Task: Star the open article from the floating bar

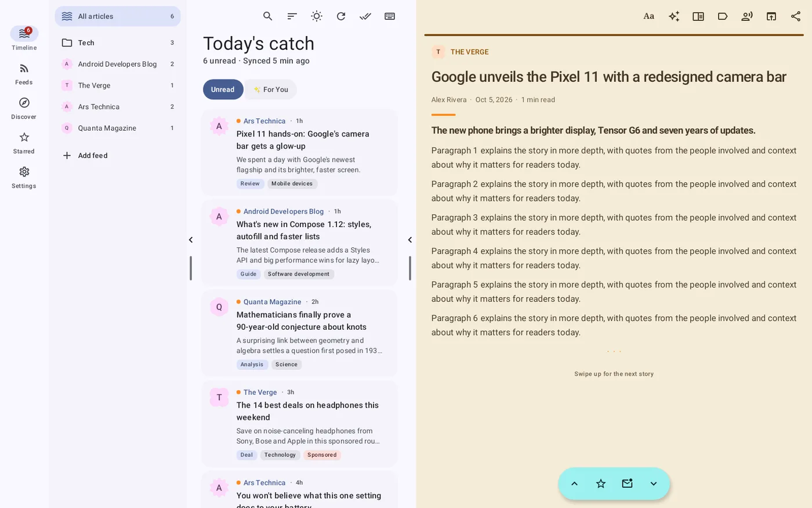Action: pyautogui.click(x=601, y=484)
